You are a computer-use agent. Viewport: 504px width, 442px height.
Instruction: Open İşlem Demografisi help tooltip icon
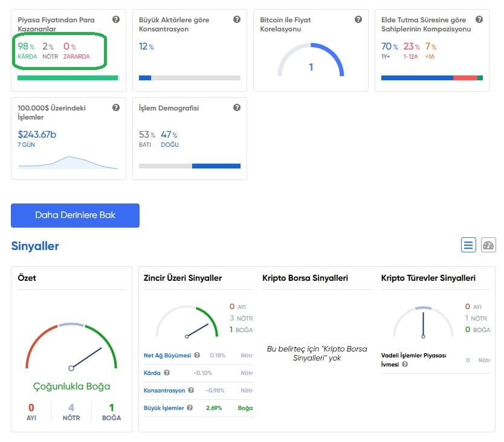[x=237, y=108]
